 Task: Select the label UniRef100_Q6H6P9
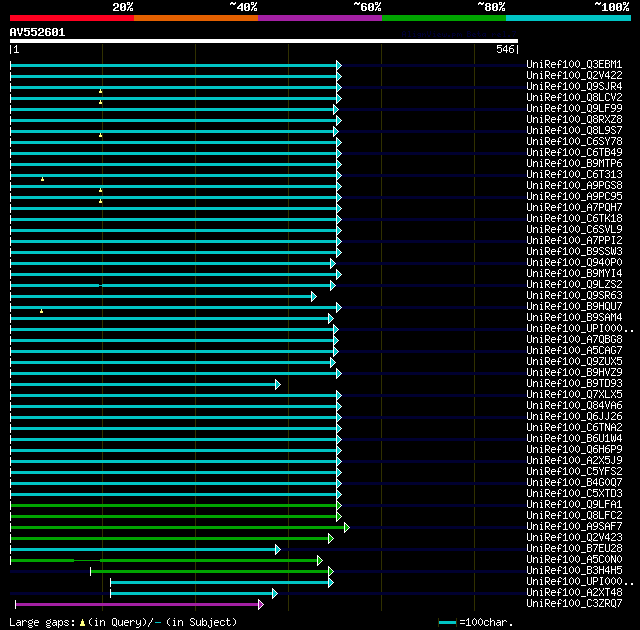574,450
